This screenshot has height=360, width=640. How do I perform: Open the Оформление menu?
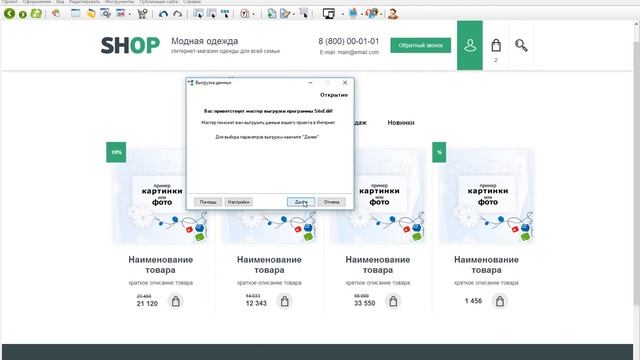coord(37,2)
